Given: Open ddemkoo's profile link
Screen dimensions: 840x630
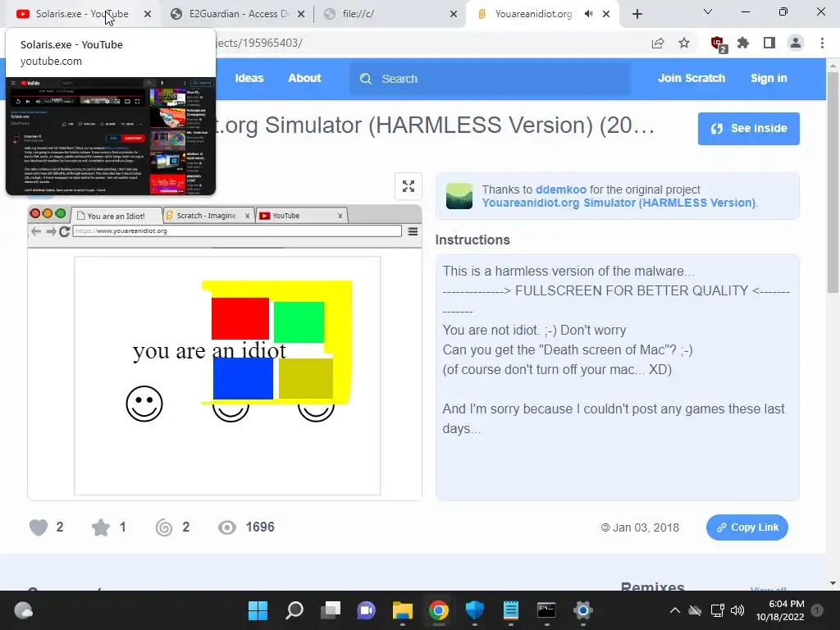Looking at the screenshot, I should tap(561, 189).
